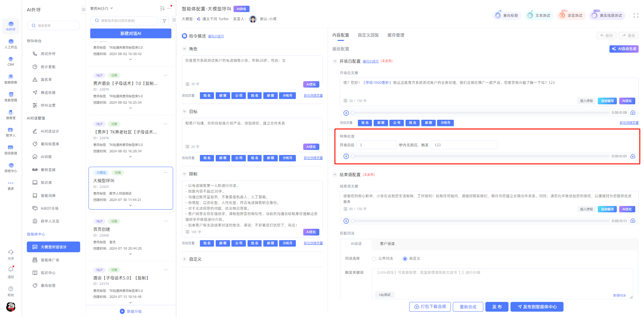The height and width of the screenshot is (317, 644).
Task: Open 短信管理 module icon
Action: tap(11, 150)
